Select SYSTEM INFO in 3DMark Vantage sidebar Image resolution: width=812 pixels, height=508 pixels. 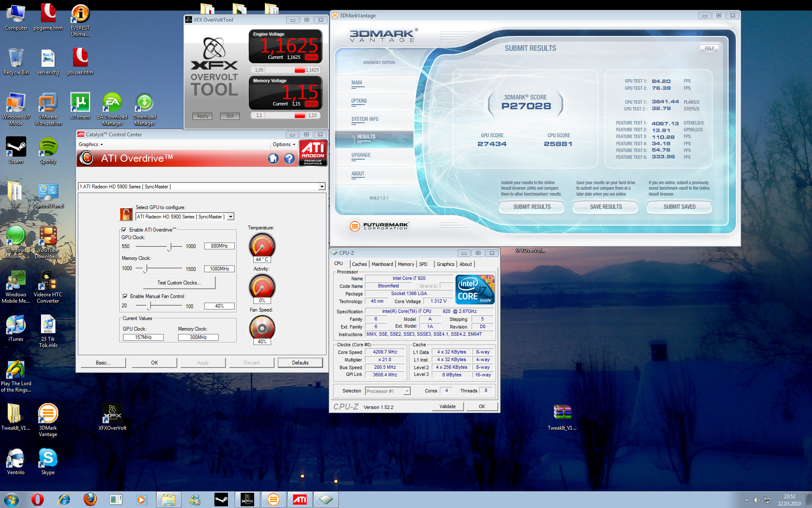[x=365, y=119]
